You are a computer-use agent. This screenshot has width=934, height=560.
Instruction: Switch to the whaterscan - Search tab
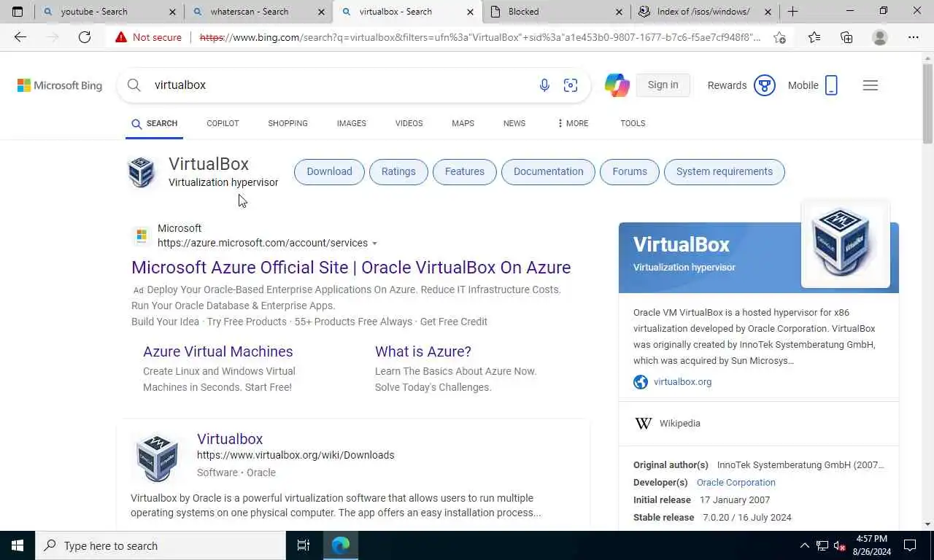(x=258, y=12)
